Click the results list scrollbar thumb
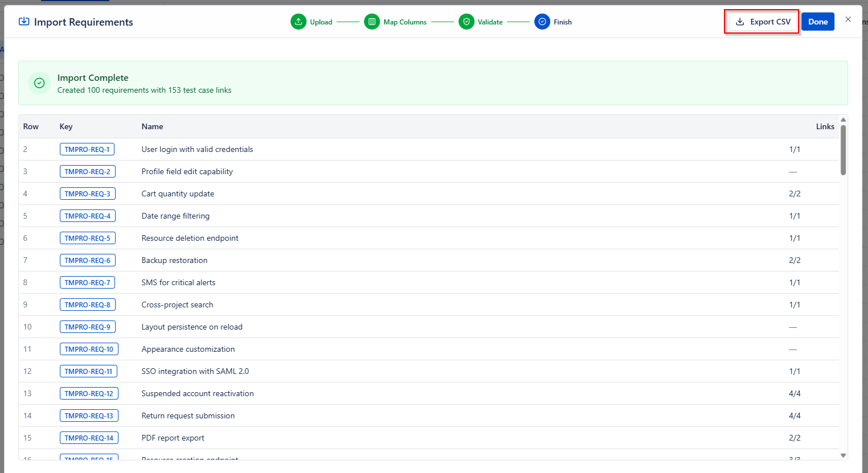This screenshot has width=868, height=473. (844, 149)
